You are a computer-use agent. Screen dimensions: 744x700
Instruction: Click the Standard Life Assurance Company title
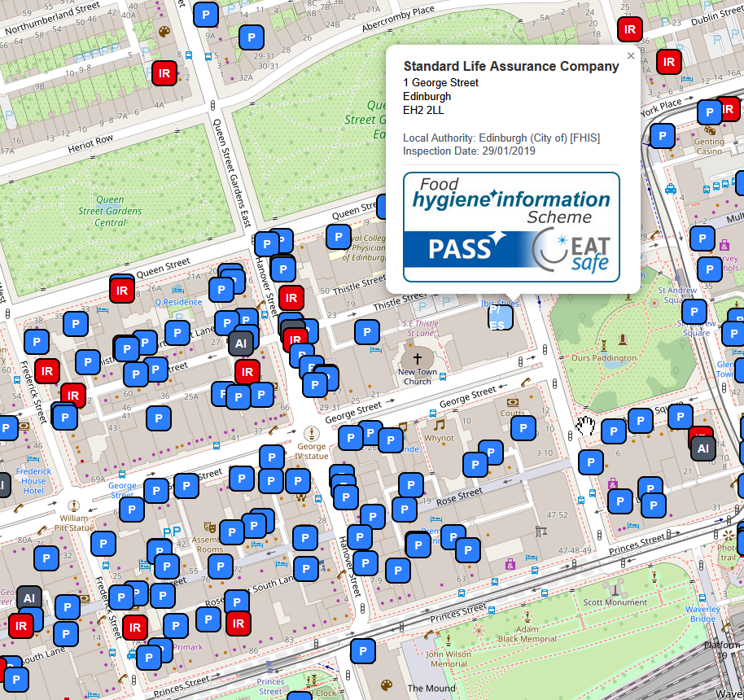pos(510,66)
